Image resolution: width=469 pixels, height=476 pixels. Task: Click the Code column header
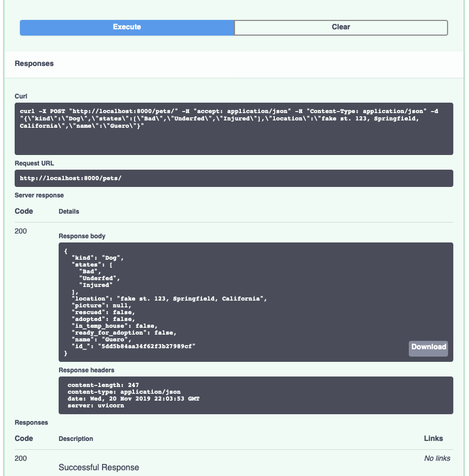(x=25, y=438)
